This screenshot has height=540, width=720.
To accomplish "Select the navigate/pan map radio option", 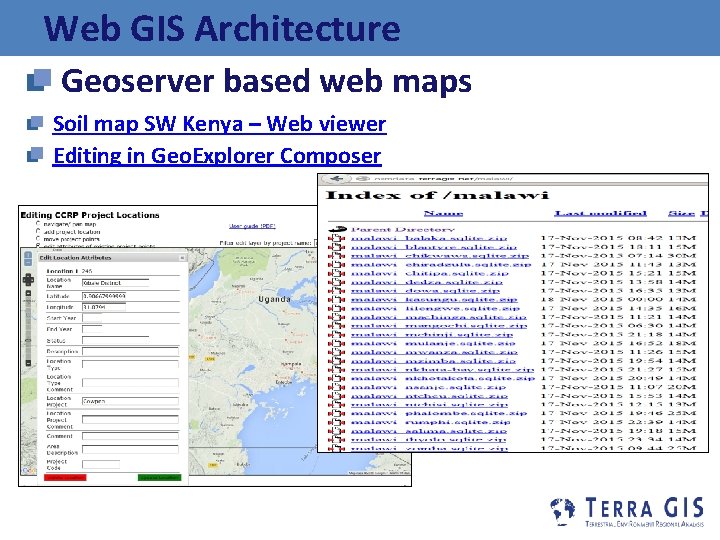I will [38, 224].
